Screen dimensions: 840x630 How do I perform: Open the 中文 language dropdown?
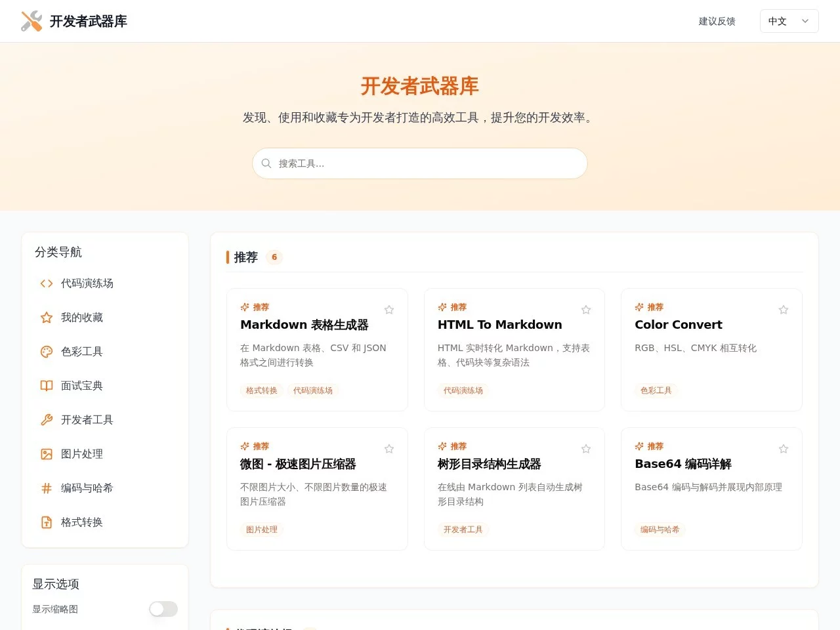pos(789,21)
